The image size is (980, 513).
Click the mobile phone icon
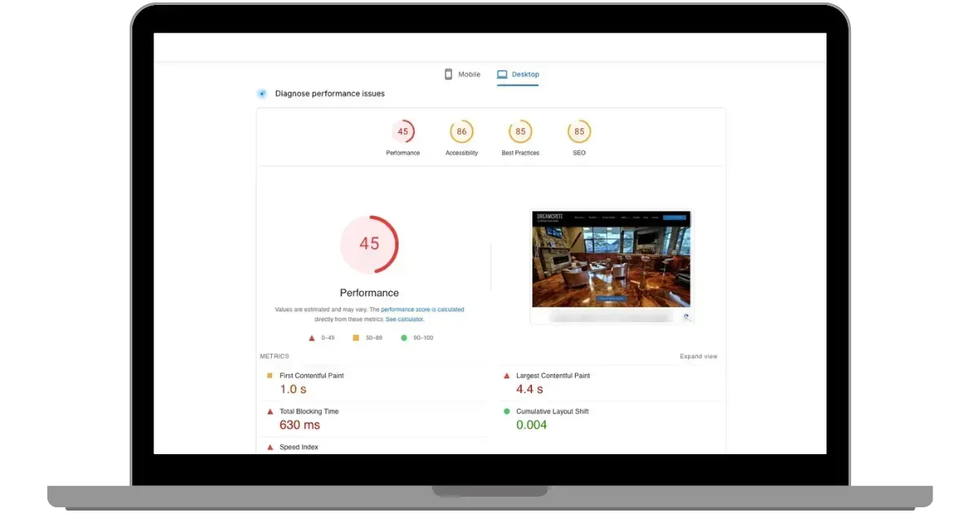pos(448,74)
